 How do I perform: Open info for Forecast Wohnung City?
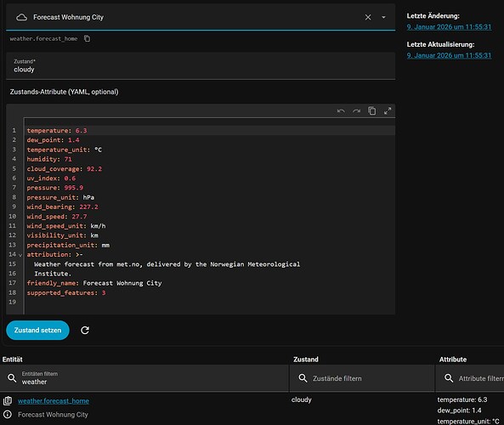(x=8, y=415)
